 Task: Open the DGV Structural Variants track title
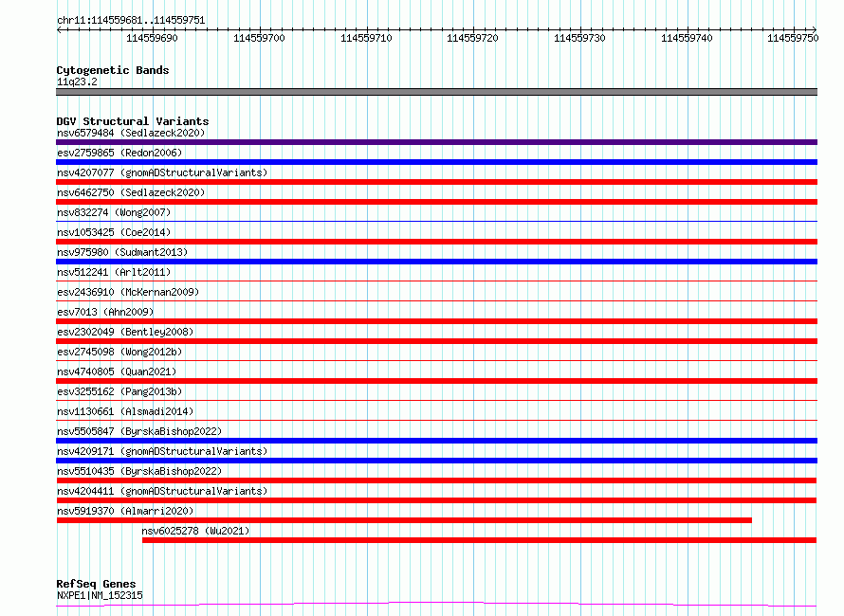(133, 121)
